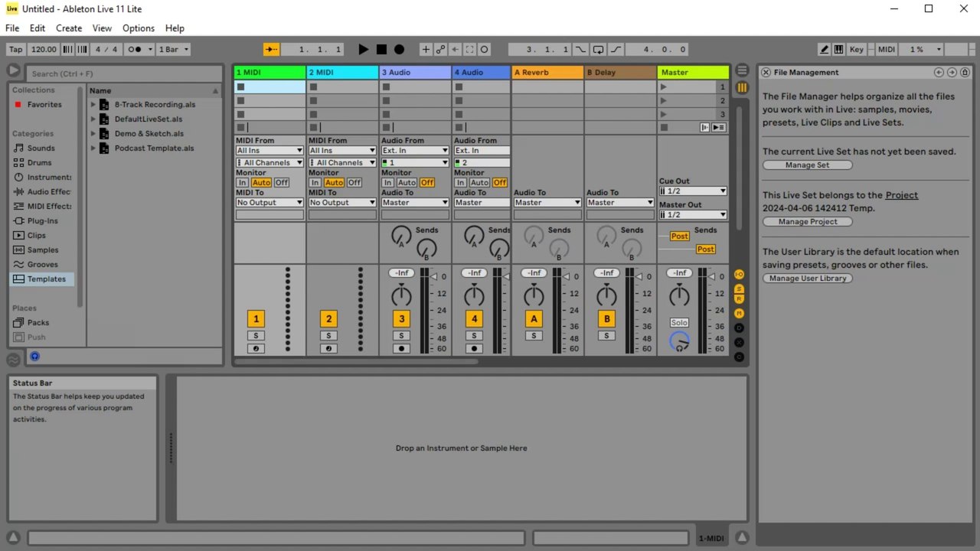Toggle track 1 activator button
This screenshot has height=551, width=980.
(x=256, y=319)
